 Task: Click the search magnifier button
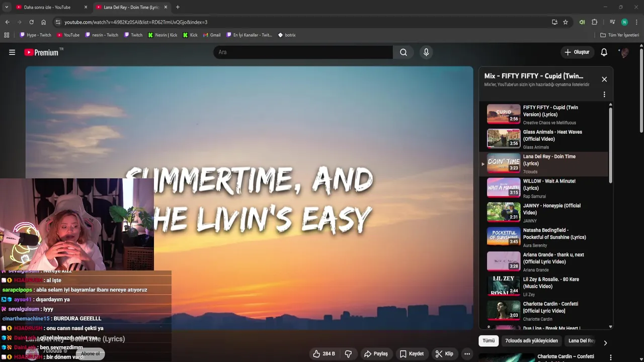point(404,52)
